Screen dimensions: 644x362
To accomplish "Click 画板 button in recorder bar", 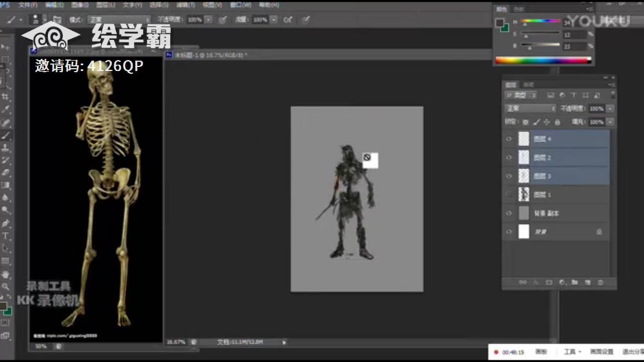I will click(541, 352).
